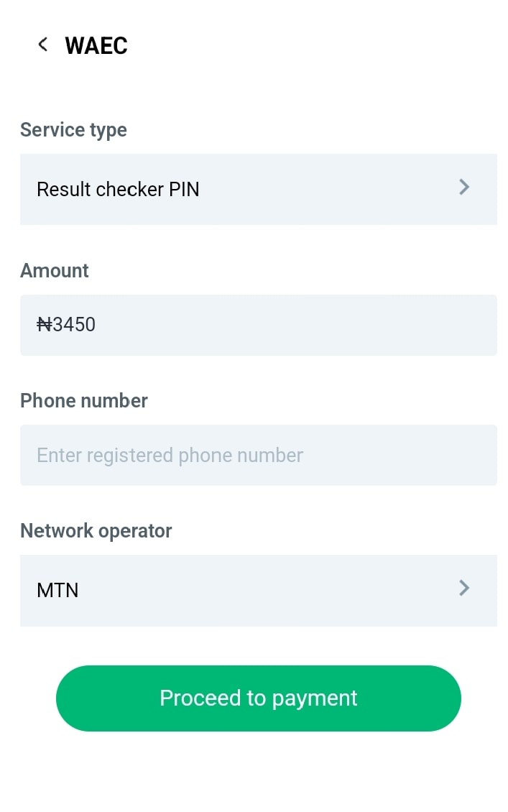Tap the placeholder text Enter registered phone number
The height and width of the screenshot is (812, 508).
(x=170, y=455)
